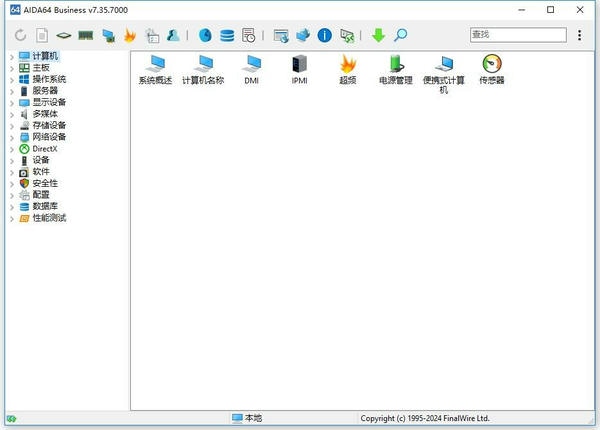Click the AIDA64 title bar app icon

coord(15,10)
